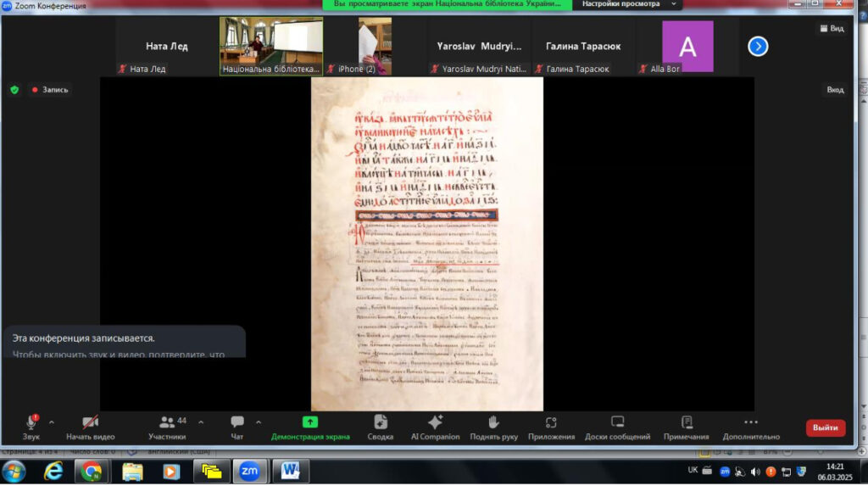Click the Запись recording indicator
Screen dimensions: 868x486
click(x=50, y=90)
